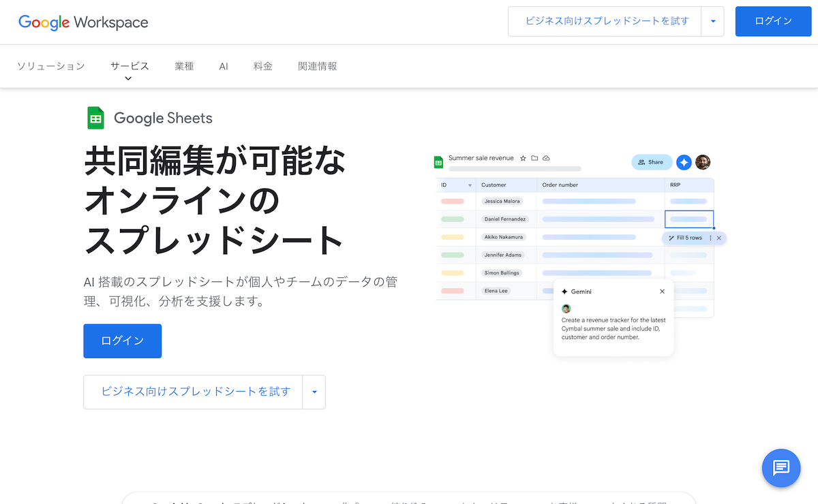Click lower ビジネス向けスプレッドシートを試す button

[x=193, y=392]
